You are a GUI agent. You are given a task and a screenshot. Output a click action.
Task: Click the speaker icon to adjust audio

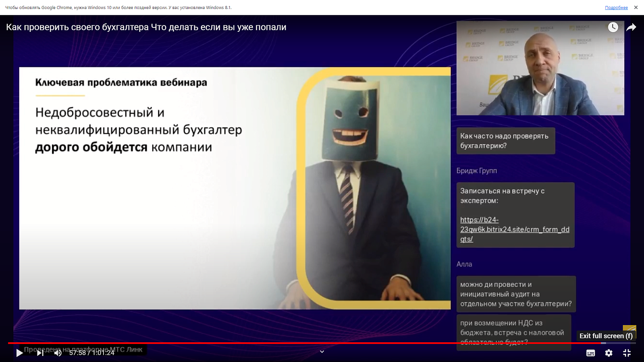pos(58,353)
